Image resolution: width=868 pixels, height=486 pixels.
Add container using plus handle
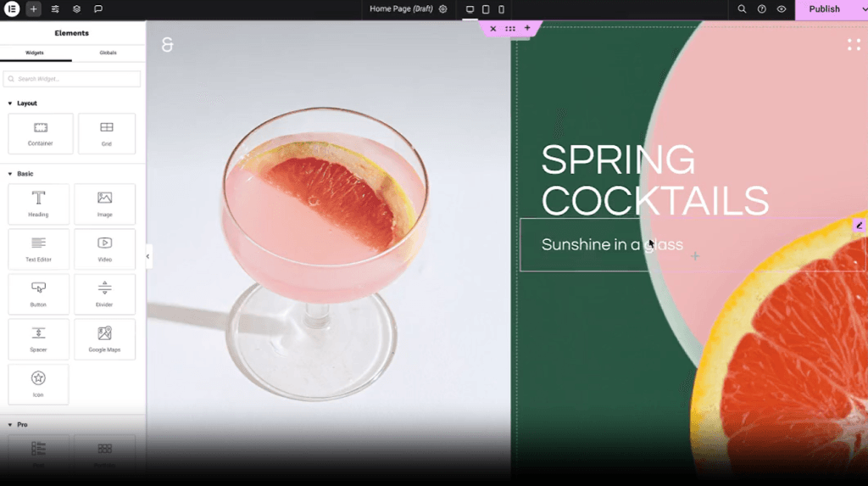527,28
